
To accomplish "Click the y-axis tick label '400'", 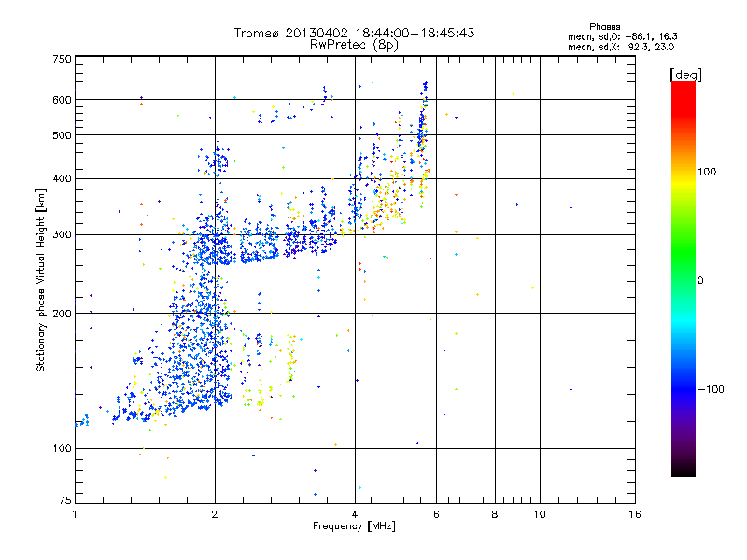I will 62,179.
